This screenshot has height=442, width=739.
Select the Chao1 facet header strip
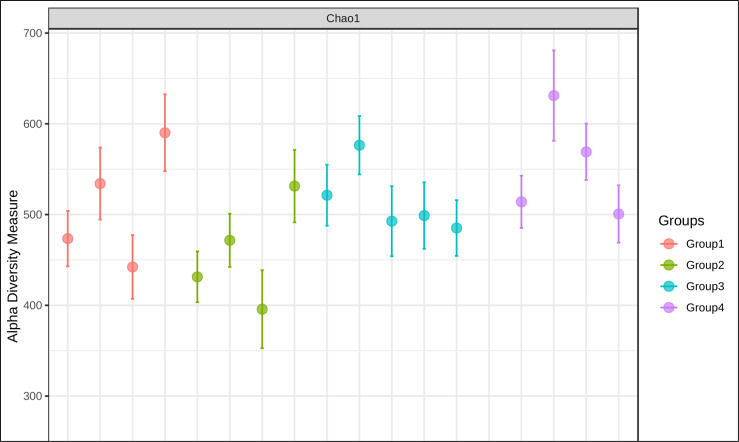pos(343,18)
